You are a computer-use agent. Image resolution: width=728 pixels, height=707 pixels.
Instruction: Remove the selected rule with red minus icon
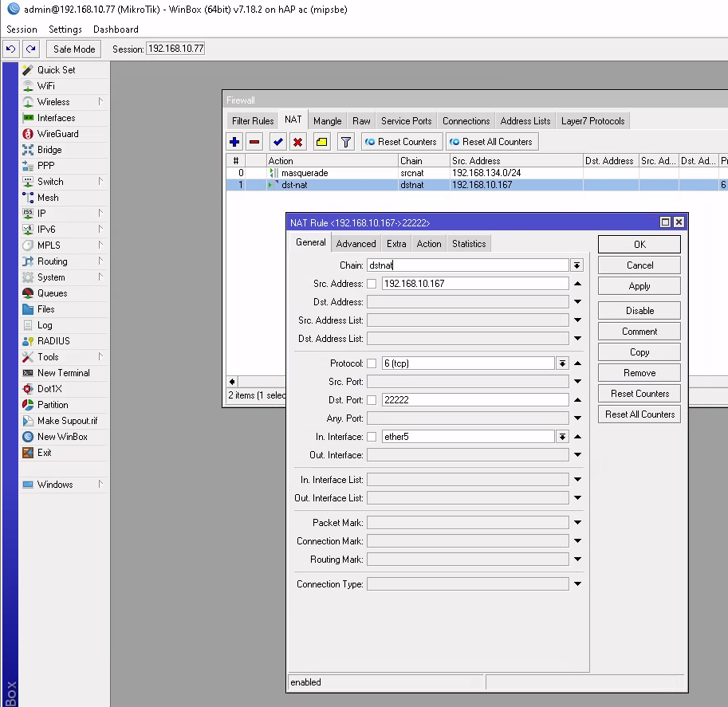[x=254, y=142]
